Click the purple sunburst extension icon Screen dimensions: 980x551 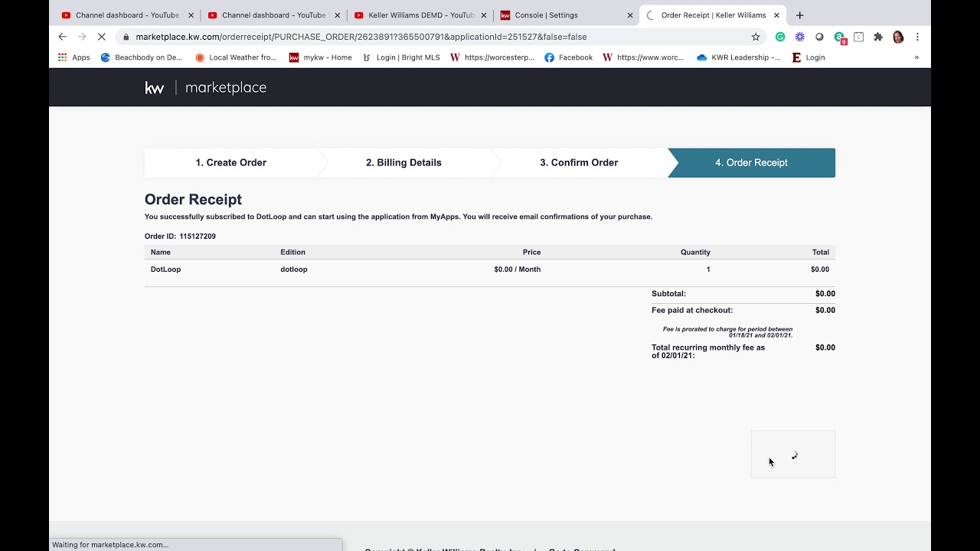pyautogui.click(x=800, y=37)
